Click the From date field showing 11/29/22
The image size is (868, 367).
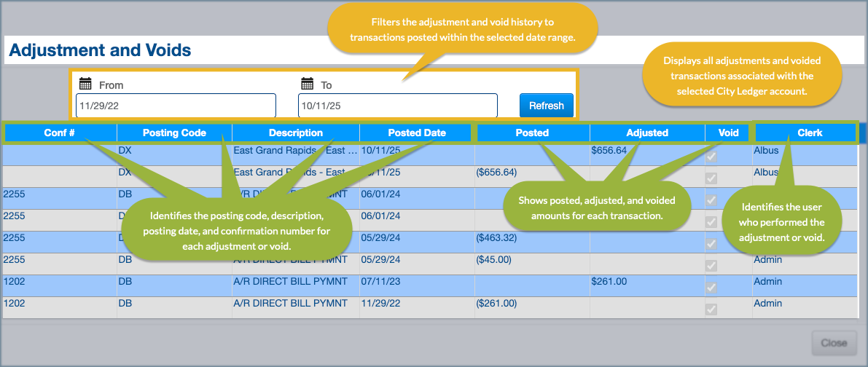click(176, 106)
